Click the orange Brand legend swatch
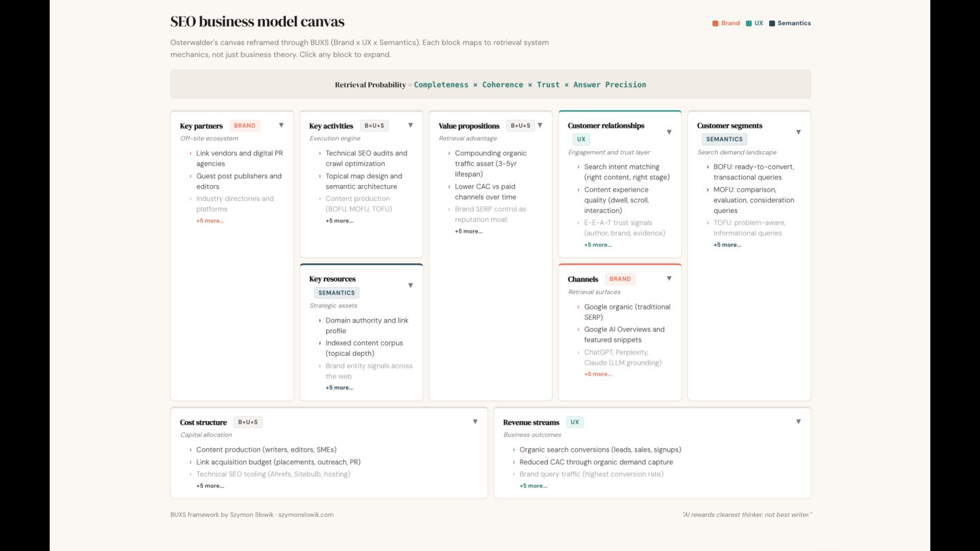 click(715, 23)
